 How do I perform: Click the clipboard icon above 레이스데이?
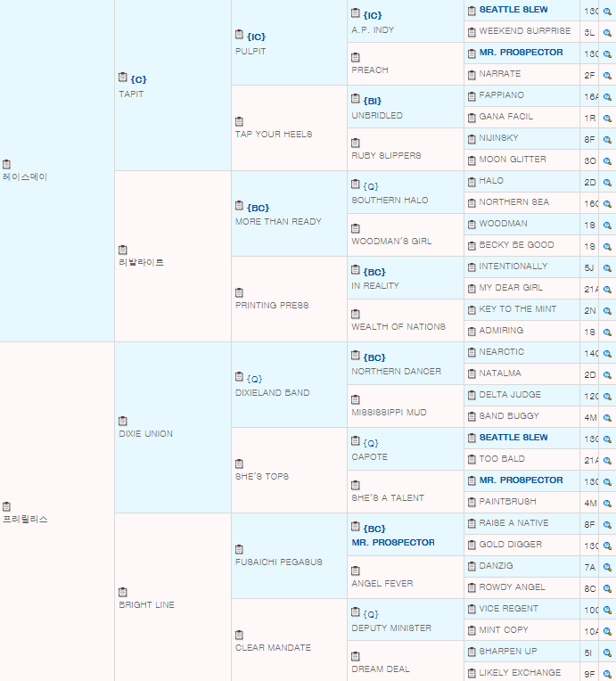coord(6,164)
